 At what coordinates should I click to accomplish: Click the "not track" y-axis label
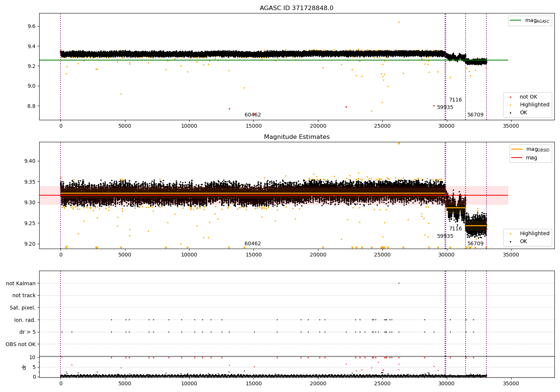(x=24, y=295)
